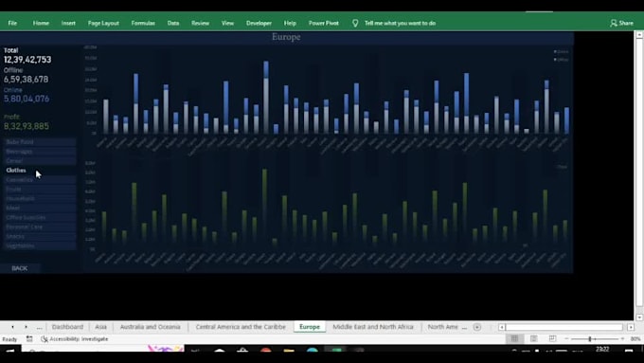Click previous sheet navigation arrow
The width and height of the screenshot is (644, 363).
(12, 327)
